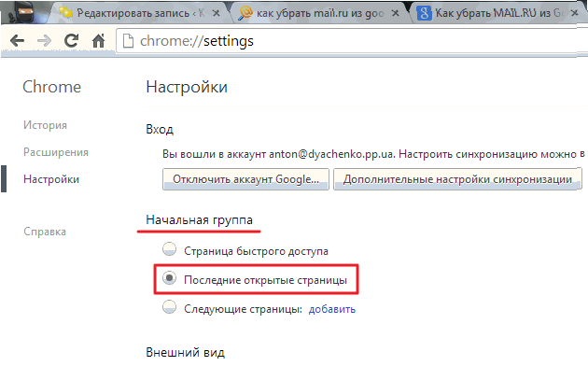The image size is (588, 366).
Task: Open История in the sidebar
Action: (45, 125)
